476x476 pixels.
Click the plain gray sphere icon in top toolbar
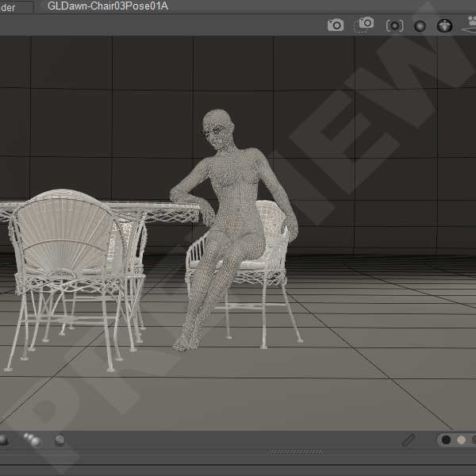point(420,25)
